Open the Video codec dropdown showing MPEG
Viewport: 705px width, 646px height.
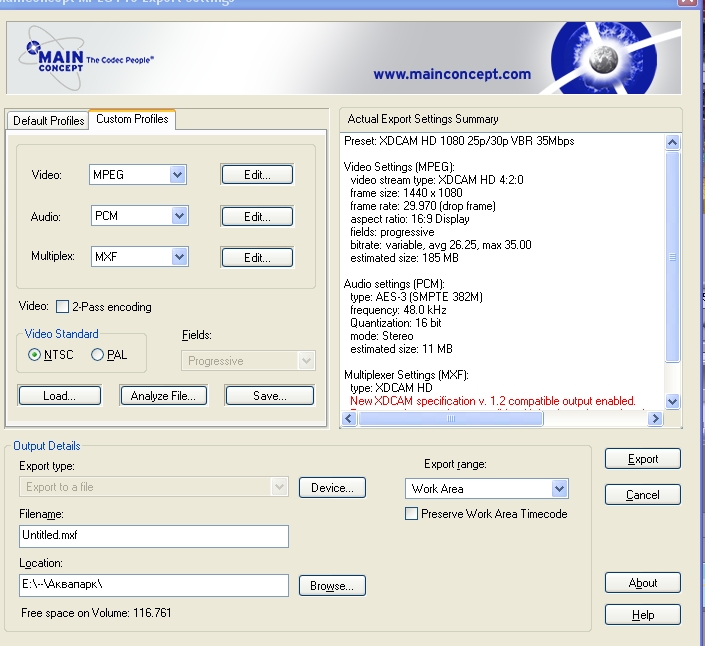(x=138, y=175)
